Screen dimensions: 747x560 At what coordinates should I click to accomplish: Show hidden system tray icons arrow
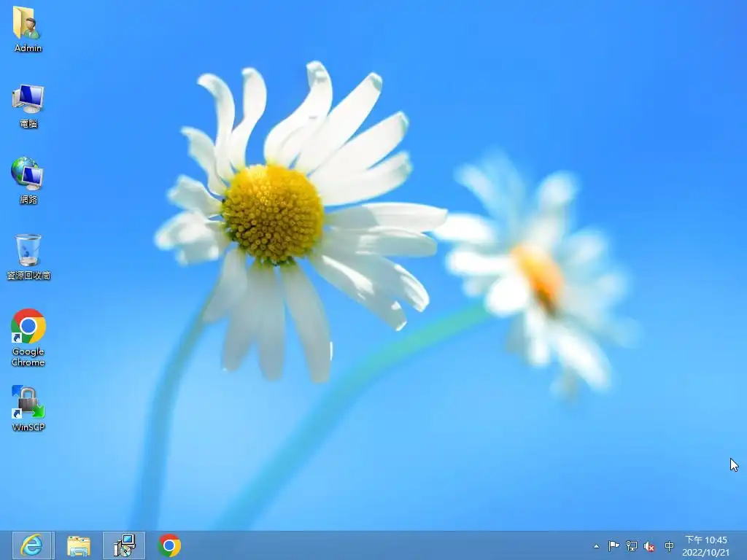pos(596,546)
